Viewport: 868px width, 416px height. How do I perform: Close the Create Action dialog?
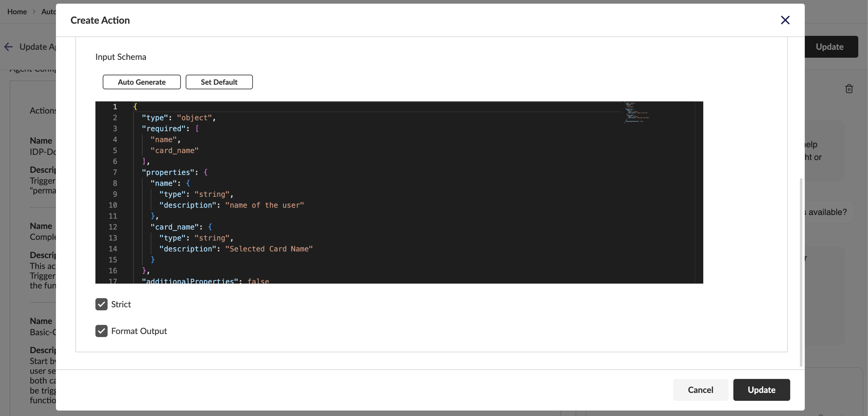point(785,20)
